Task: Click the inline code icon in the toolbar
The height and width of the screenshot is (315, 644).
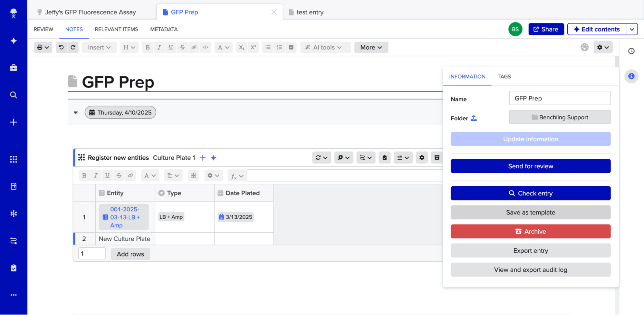Action: [x=206, y=47]
